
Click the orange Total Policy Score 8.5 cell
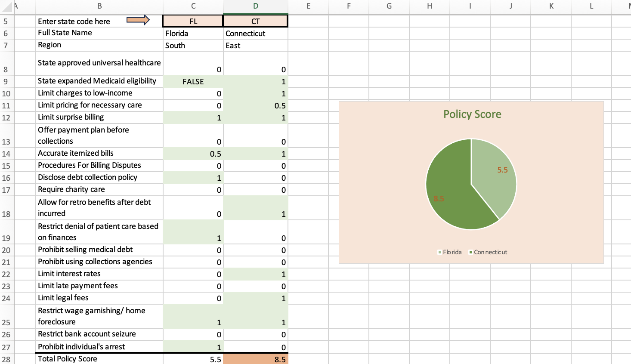tap(255, 359)
